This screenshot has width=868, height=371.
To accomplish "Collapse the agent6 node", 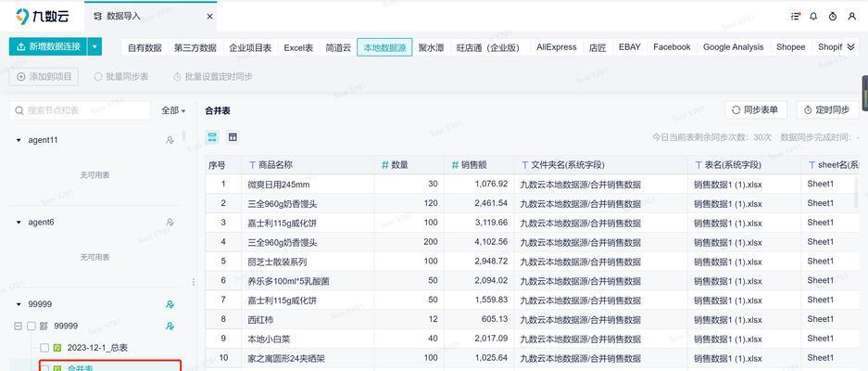I will [19, 223].
